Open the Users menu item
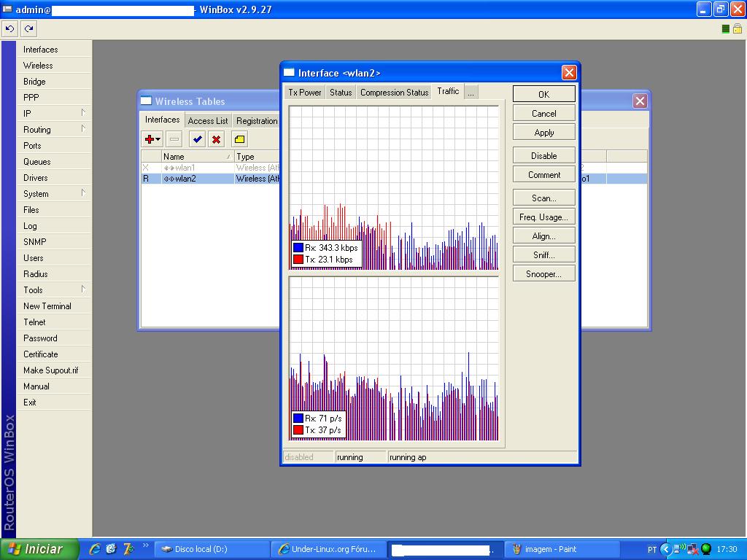The height and width of the screenshot is (560, 747). (x=54, y=258)
